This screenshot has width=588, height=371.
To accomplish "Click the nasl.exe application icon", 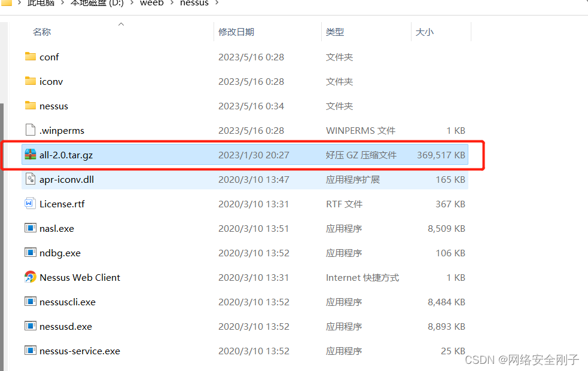I will coord(31,228).
